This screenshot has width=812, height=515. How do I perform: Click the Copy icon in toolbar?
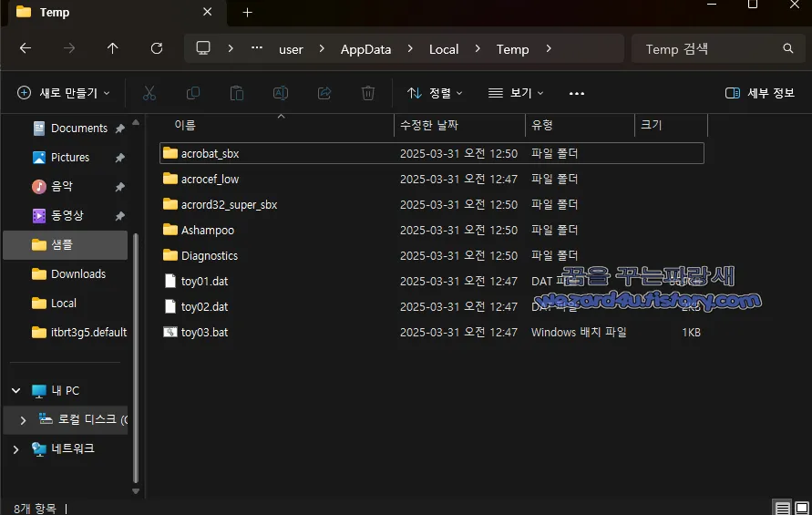tap(193, 93)
